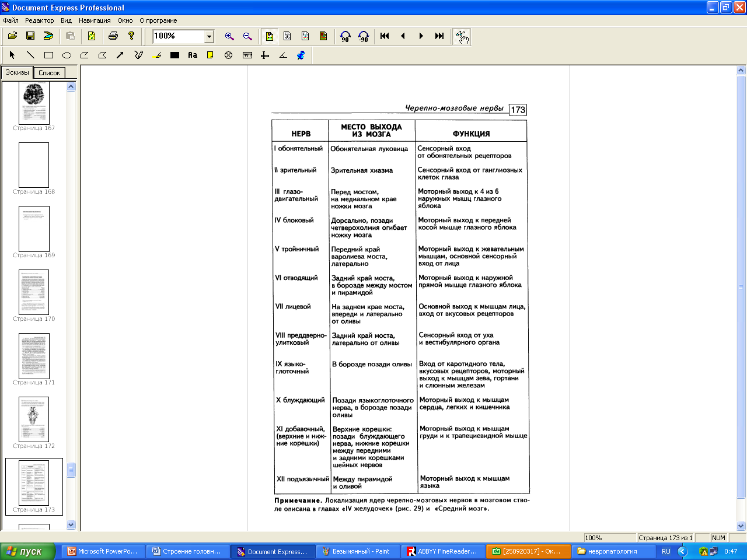Toggle the third page view mode button

[305, 36]
